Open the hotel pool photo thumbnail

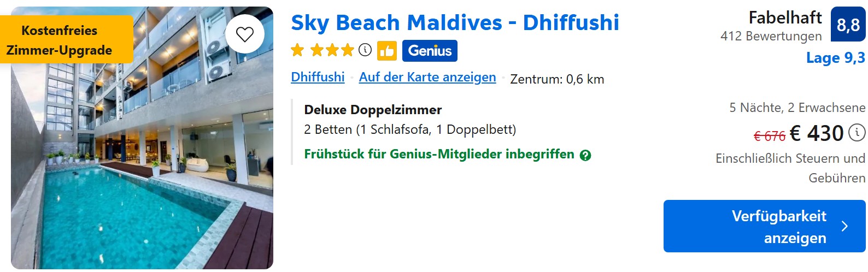142,164
